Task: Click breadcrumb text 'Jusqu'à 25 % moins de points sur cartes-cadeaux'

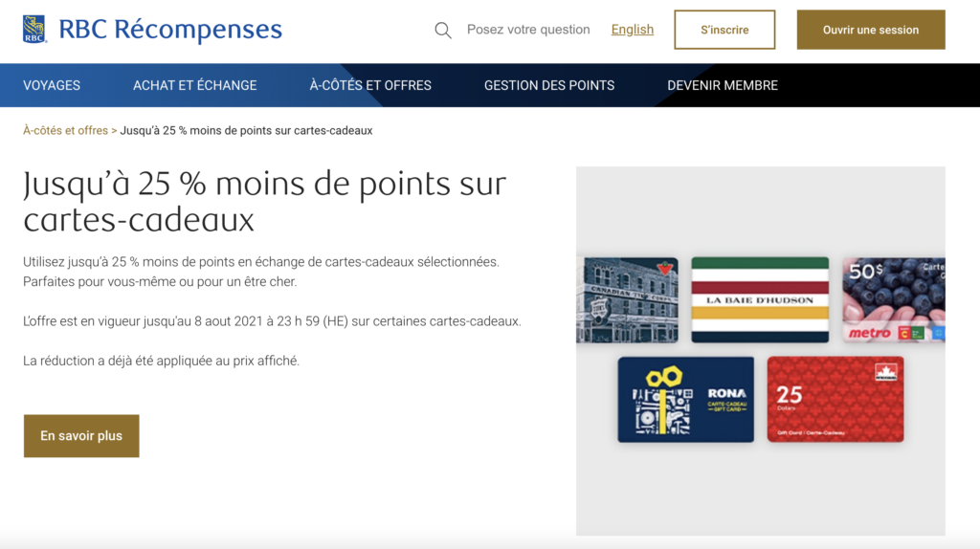Action: click(246, 130)
